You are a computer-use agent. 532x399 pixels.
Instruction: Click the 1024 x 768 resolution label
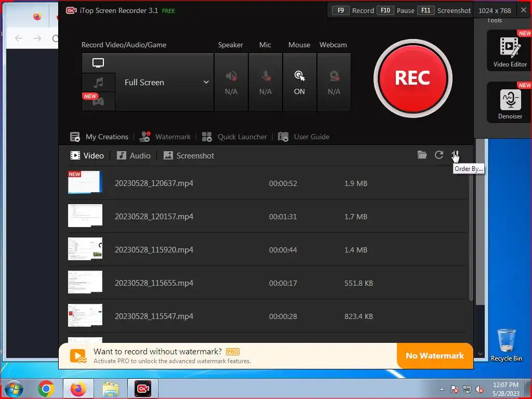point(495,10)
